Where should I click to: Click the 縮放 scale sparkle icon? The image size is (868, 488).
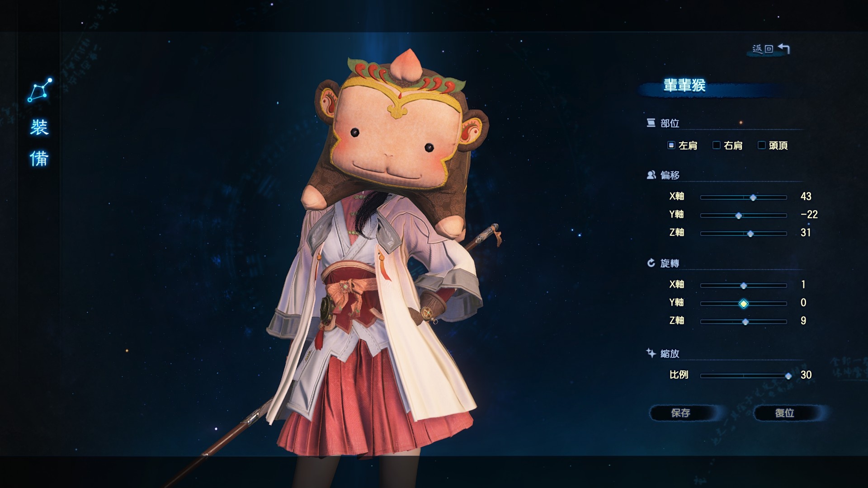(x=651, y=353)
